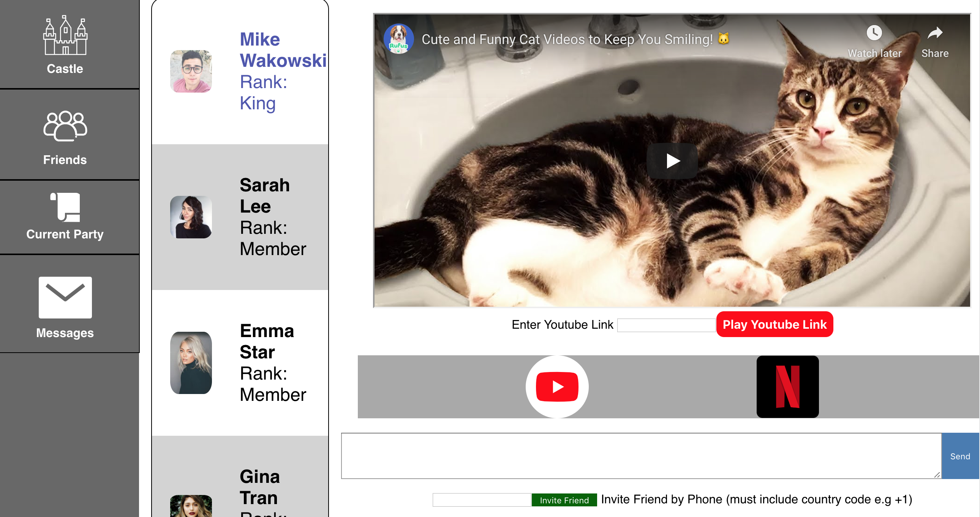Click the Current Party menu label
The height and width of the screenshot is (517, 980).
[x=65, y=234]
